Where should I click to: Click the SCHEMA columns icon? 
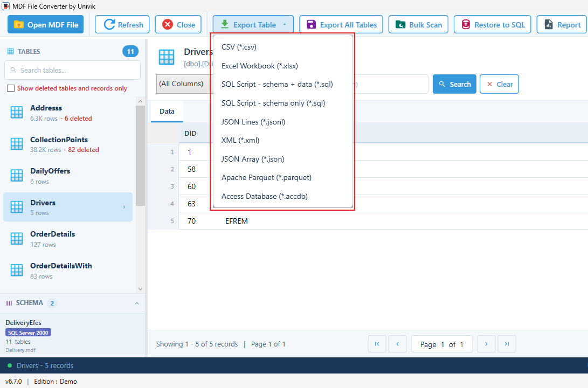(x=9, y=303)
